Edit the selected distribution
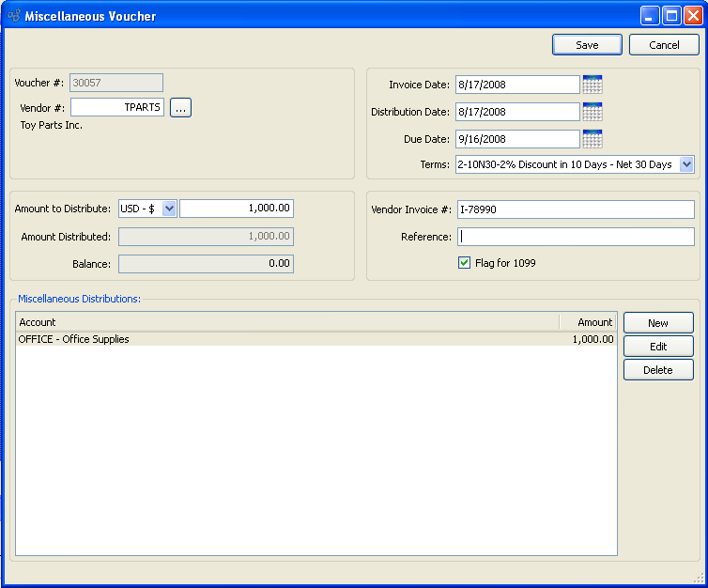708x588 pixels. tap(658, 347)
